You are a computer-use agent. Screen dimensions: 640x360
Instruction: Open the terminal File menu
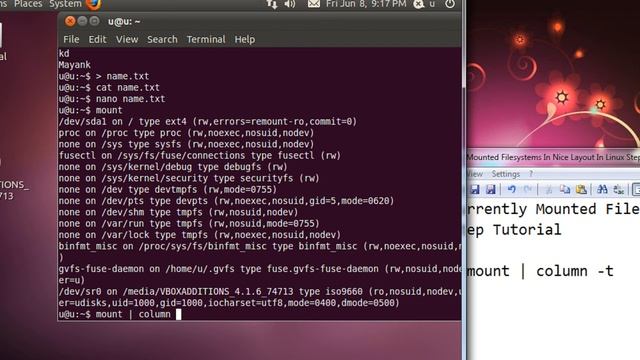(71, 40)
